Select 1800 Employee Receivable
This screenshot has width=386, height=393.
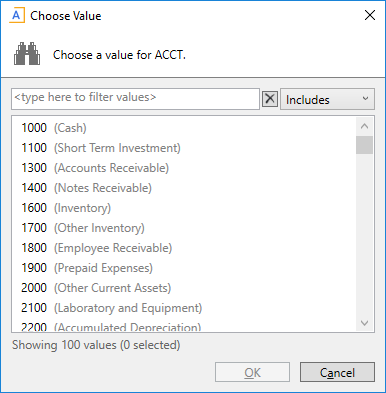(184, 248)
